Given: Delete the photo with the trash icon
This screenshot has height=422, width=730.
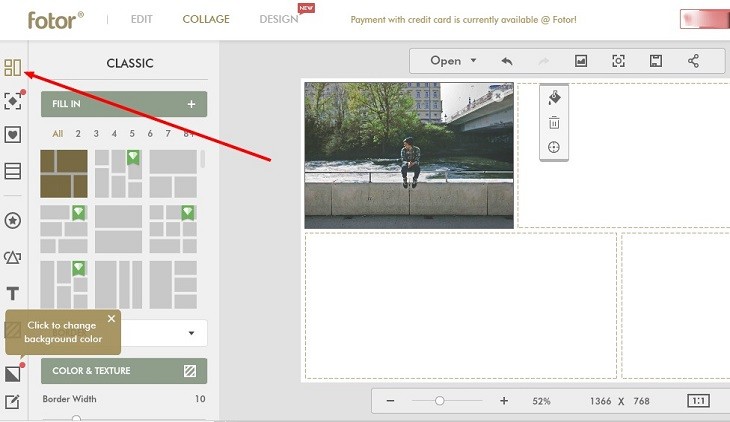Looking at the screenshot, I should coord(554,123).
